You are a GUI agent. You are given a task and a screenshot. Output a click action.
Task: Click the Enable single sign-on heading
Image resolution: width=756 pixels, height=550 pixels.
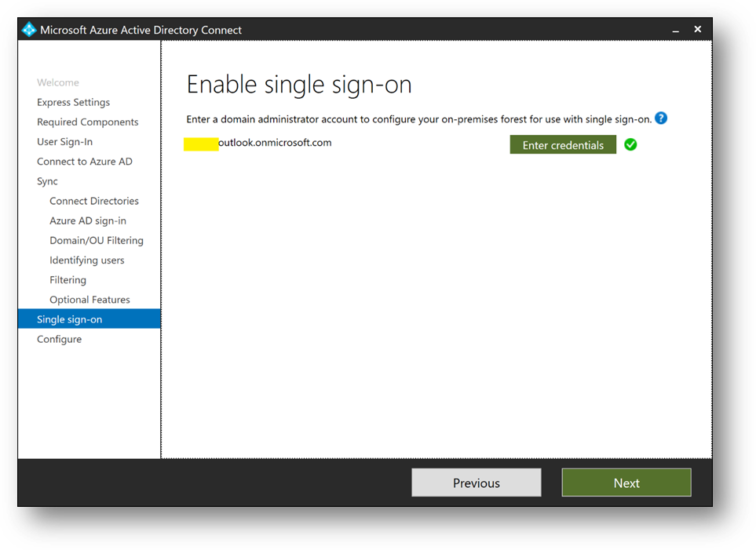point(299,85)
